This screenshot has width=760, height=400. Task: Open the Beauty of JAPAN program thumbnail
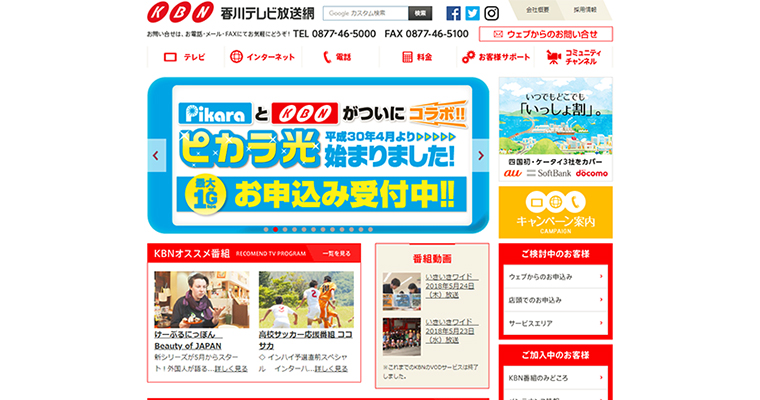pyautogui.click(x=202, y=299)
